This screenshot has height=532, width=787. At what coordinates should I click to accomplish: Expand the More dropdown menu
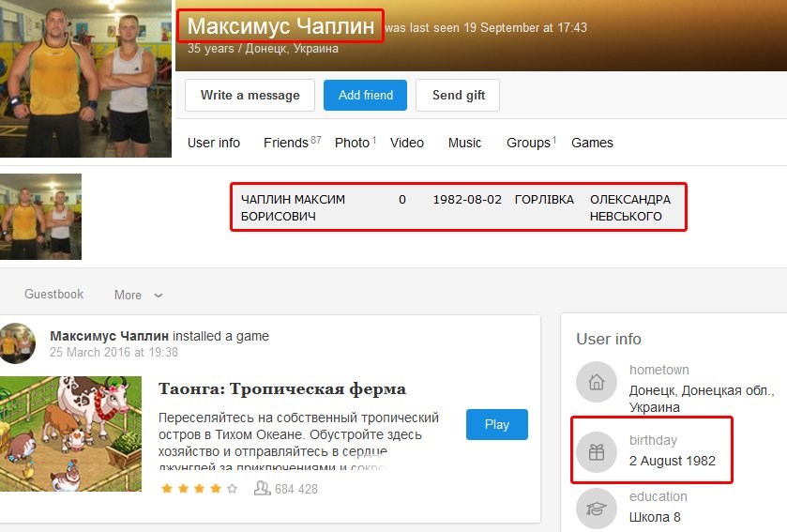pos(138,296)
